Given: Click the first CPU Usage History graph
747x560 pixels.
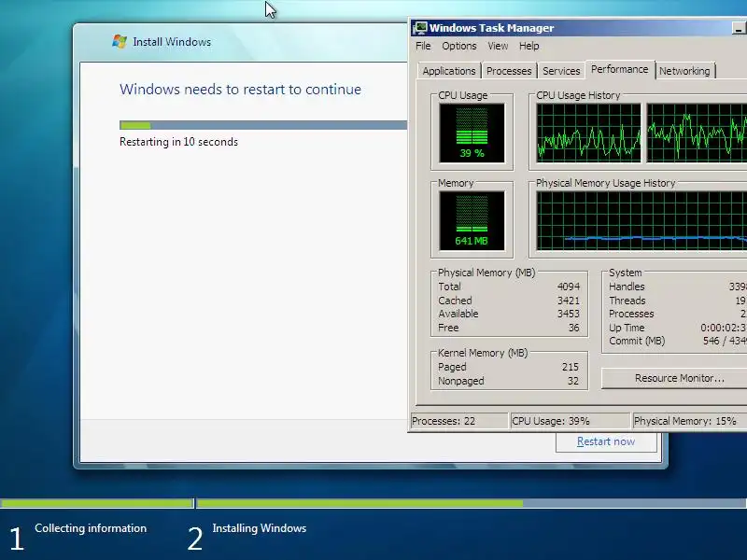Looking at the screenshot, I should pos(588,133).
